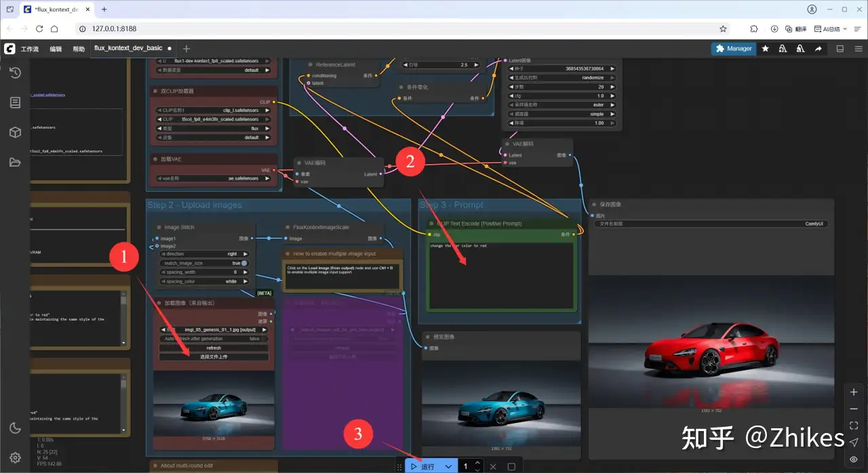868x473 pixels.
Task: Open ComfyUI settings gear icon
Action: point(15,457)
